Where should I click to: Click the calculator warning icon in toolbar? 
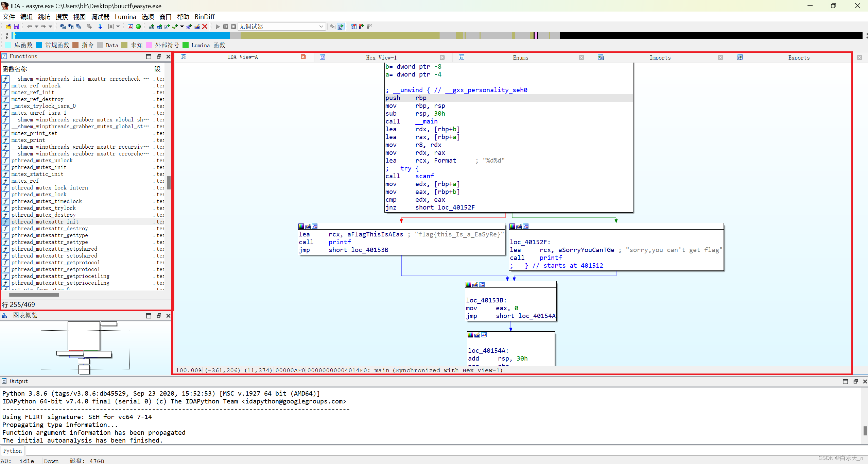tap(130, 27)
